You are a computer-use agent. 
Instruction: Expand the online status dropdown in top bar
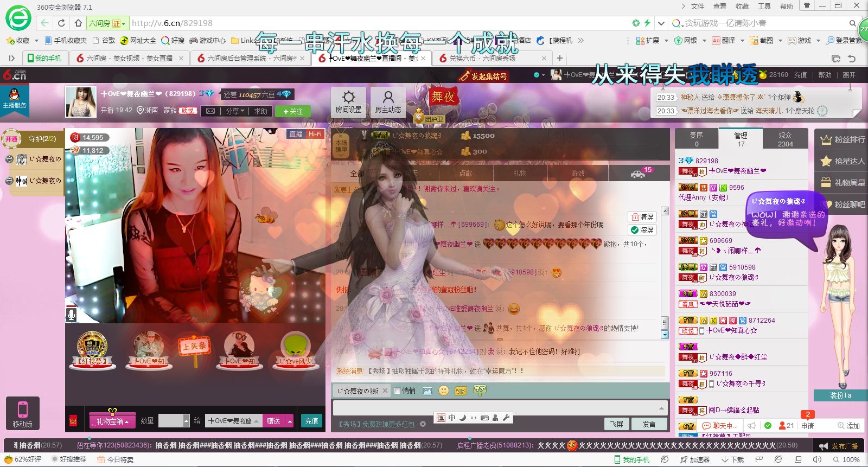pos(542,75)
